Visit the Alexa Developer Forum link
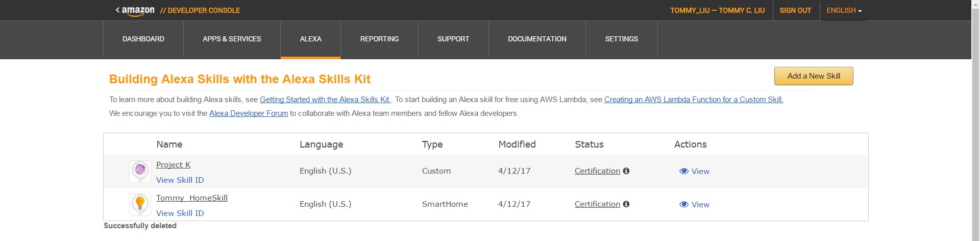 tap(249, 114)
